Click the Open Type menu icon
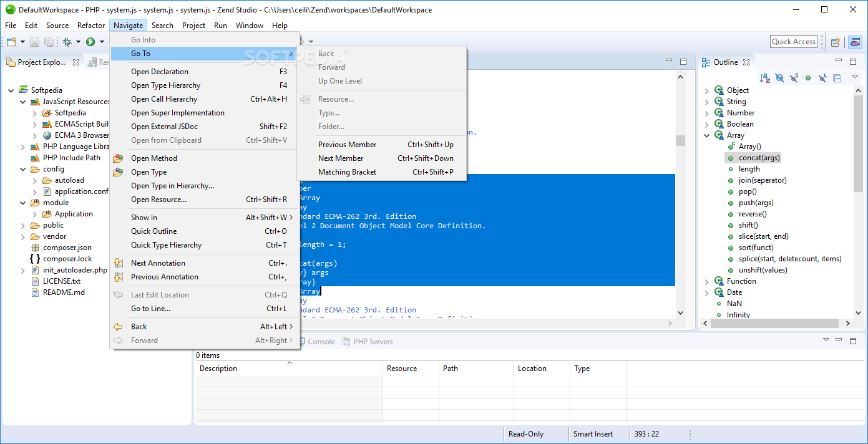The width and height of the screenshot is (868, 444). click(x=118, y=172)
